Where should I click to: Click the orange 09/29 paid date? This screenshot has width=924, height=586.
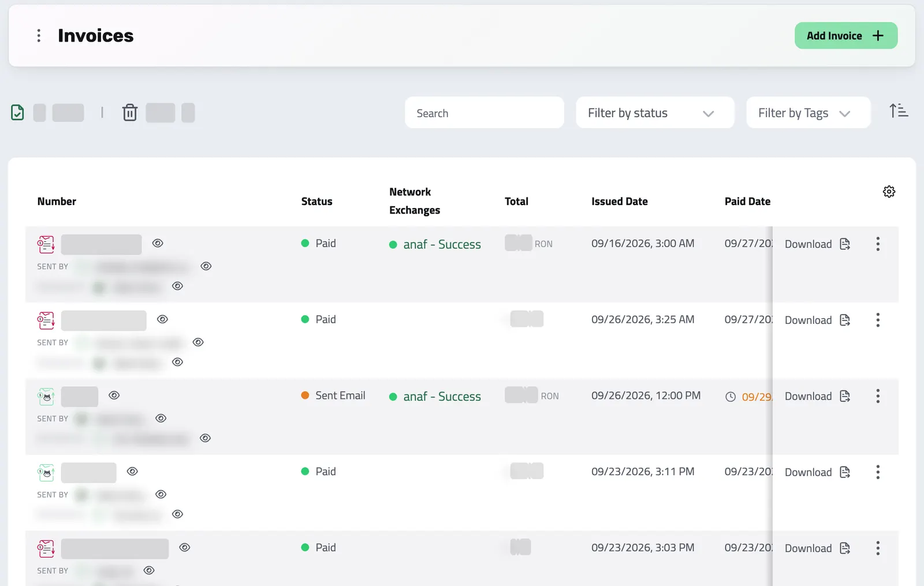757,397
